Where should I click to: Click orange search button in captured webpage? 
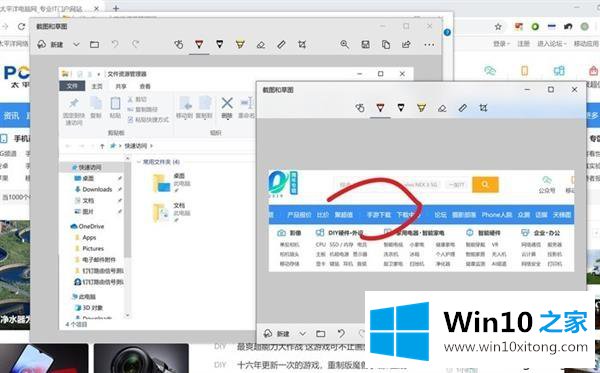[485, 184]
